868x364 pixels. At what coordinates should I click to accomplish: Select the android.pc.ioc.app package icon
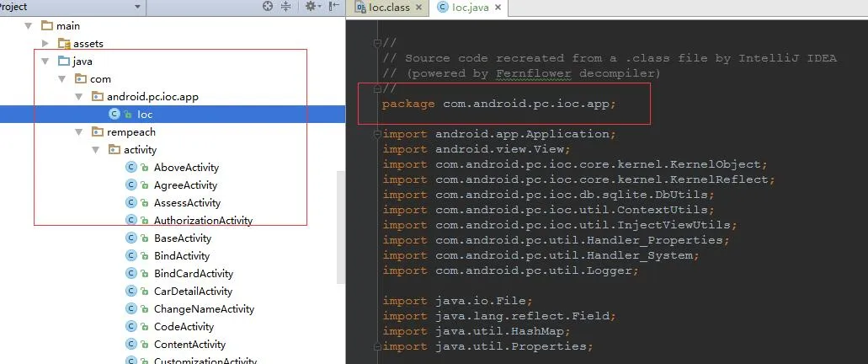pos(98,96)
